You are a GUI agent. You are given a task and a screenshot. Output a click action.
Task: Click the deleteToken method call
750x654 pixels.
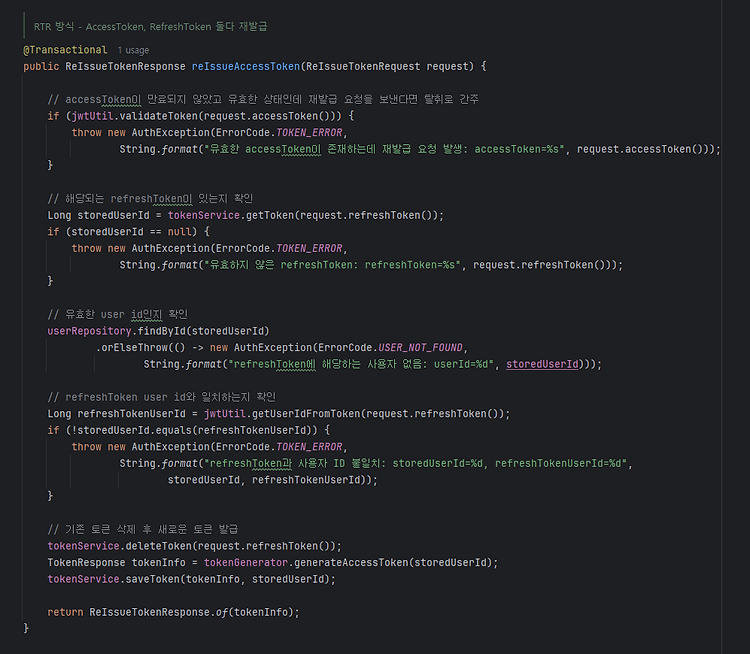click(158, 546)
